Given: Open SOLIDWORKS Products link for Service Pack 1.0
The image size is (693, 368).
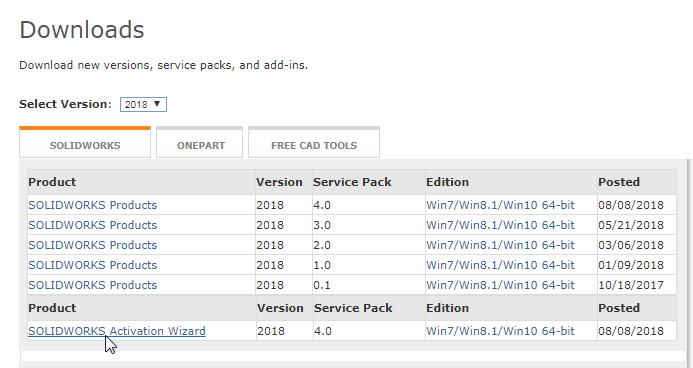Looking at the screenshot, I should click(x=92, y=265).
